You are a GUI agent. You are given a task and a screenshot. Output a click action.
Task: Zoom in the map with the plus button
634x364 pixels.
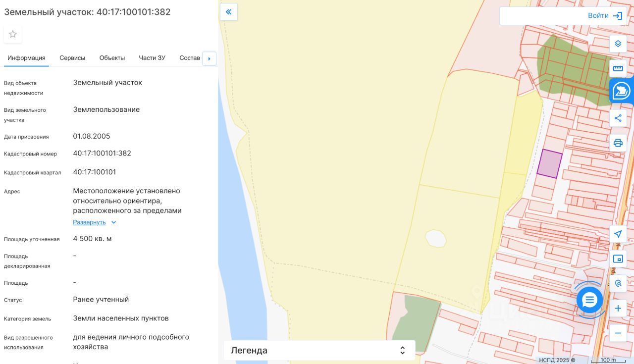click(618, 309)
